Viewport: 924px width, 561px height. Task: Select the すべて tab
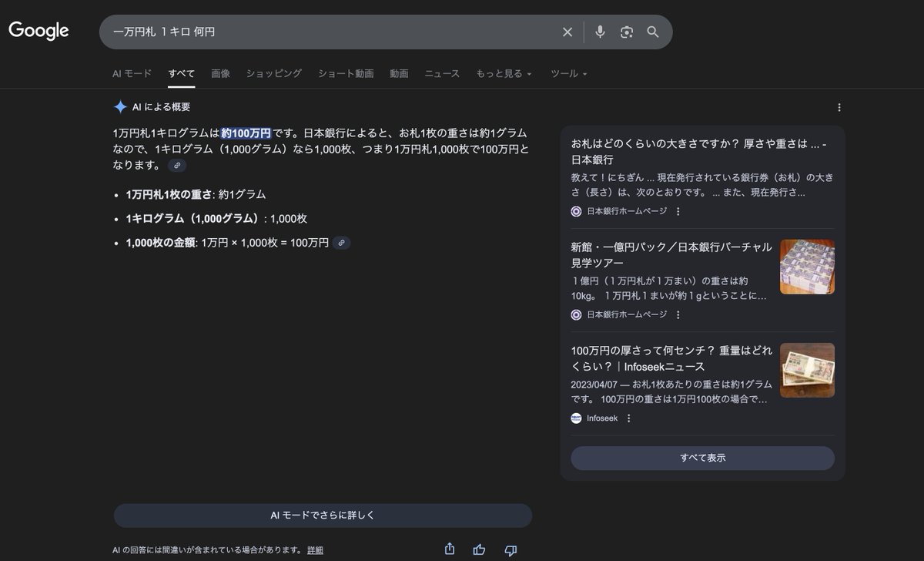pyautogui.click(x=182, y=73)
